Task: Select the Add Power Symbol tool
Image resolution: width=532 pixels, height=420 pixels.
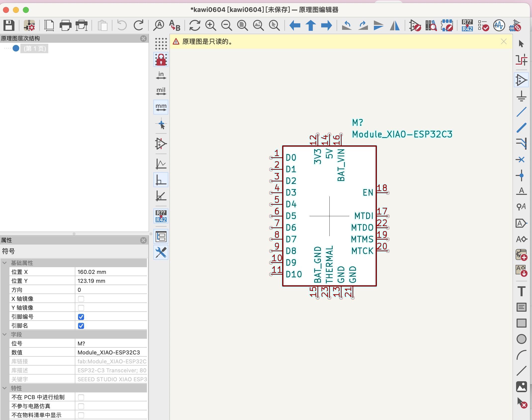Action: [521, 96]
